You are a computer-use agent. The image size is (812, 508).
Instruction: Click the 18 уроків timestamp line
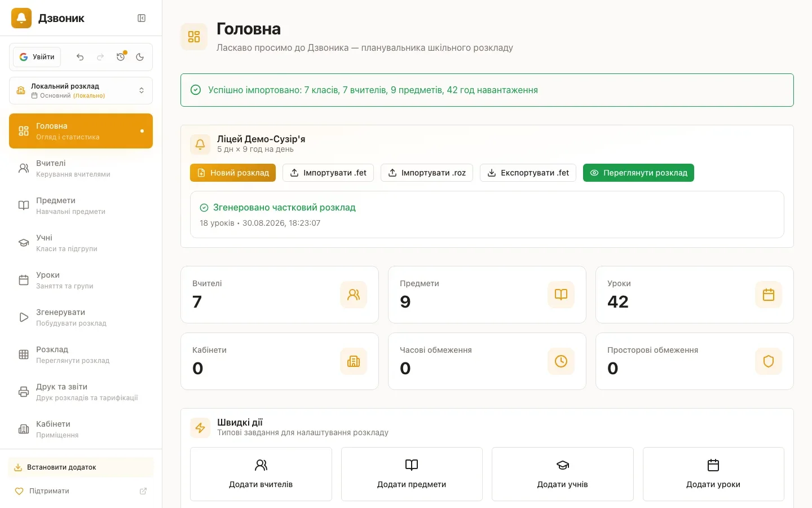point(260,223)
